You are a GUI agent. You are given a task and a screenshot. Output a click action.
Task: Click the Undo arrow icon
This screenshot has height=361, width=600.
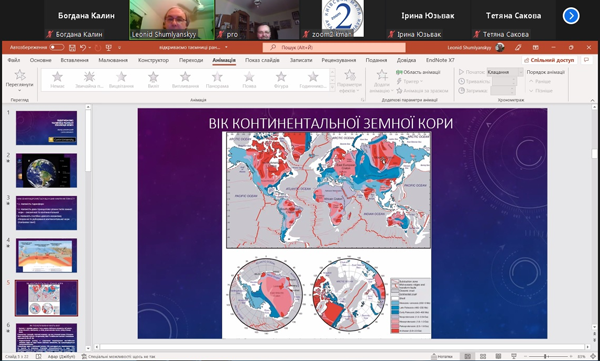point(83,48)
